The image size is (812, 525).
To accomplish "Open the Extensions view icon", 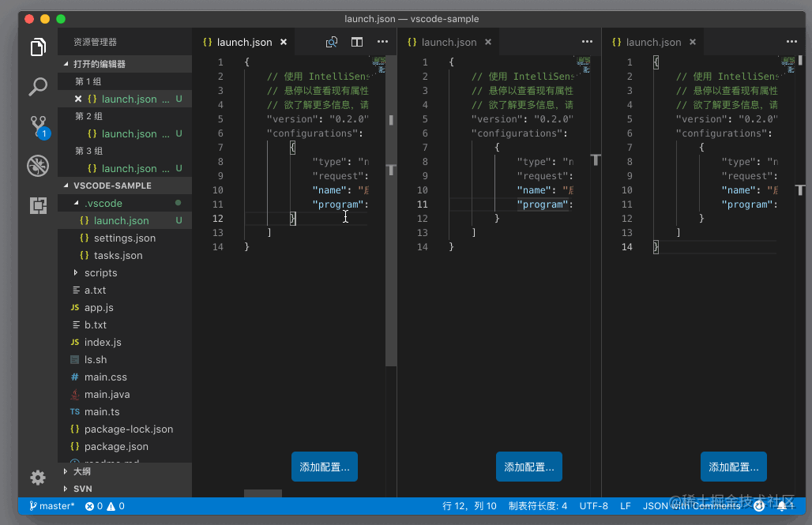I will click(38, 206).
